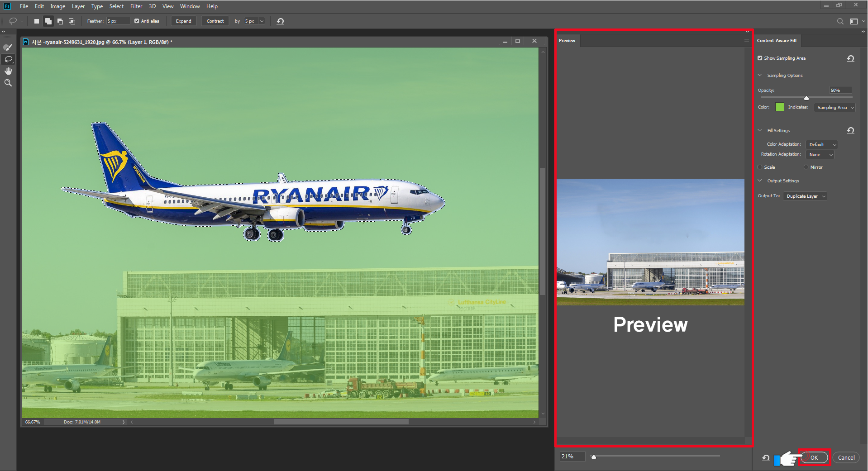Select the Content-Aware Fill tab
The width and height of the screenshot is (868, 471).
(x=777, y=41)
